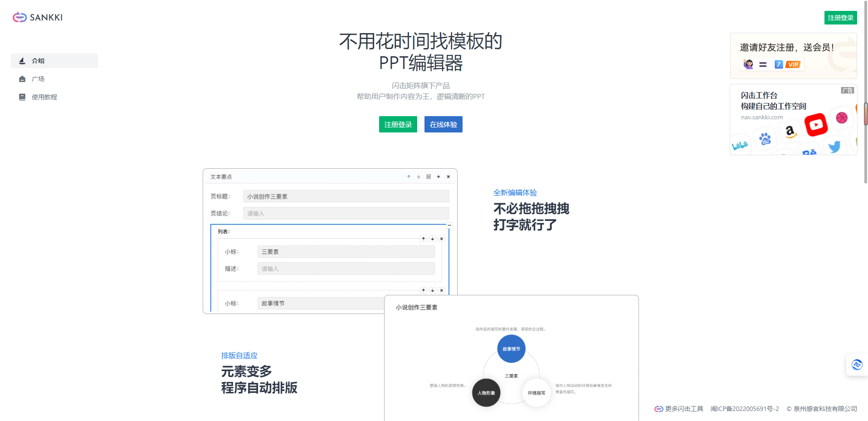Select 广场 in the left sidebar
This screenshot has height=421, width=868.
[x=38, y=78]
